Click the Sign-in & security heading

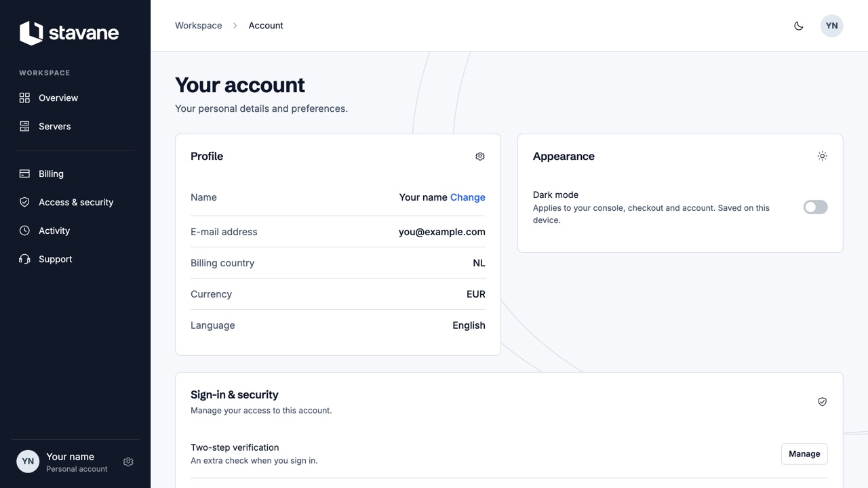235,394
